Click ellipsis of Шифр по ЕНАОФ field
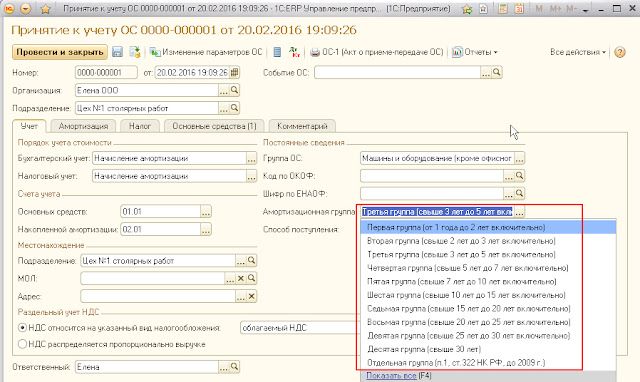The image size is (640, 382). coord(509,194)
